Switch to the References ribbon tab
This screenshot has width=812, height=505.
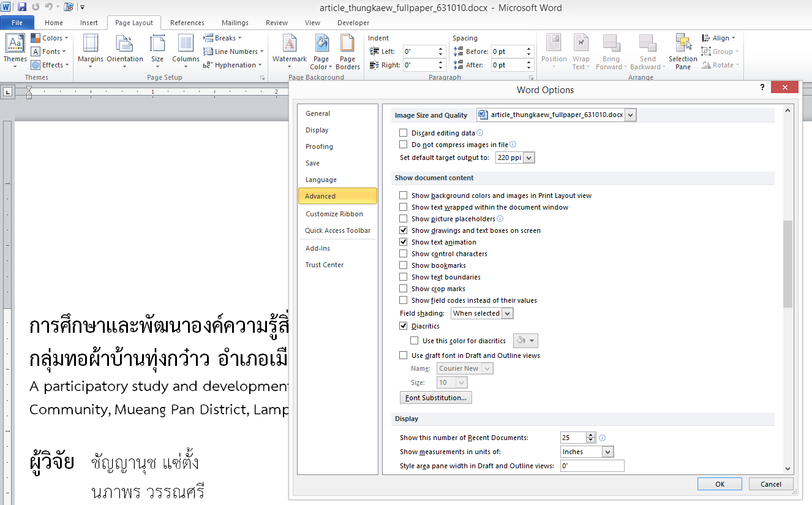click(x=187, y=23)
